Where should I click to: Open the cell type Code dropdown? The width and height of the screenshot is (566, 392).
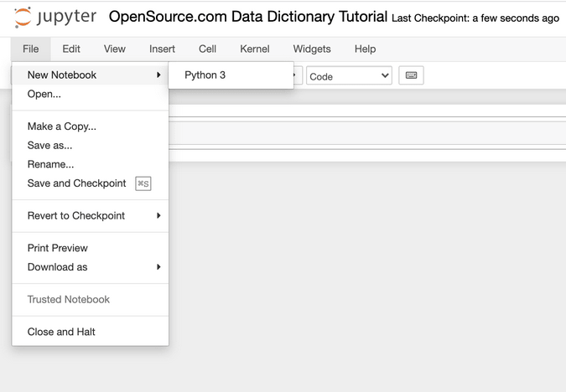click(349, 75)
